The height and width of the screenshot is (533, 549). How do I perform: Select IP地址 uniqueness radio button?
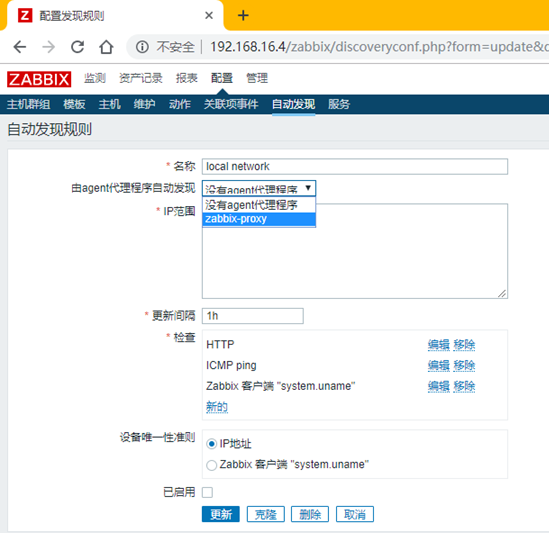(x=211, y=444)
